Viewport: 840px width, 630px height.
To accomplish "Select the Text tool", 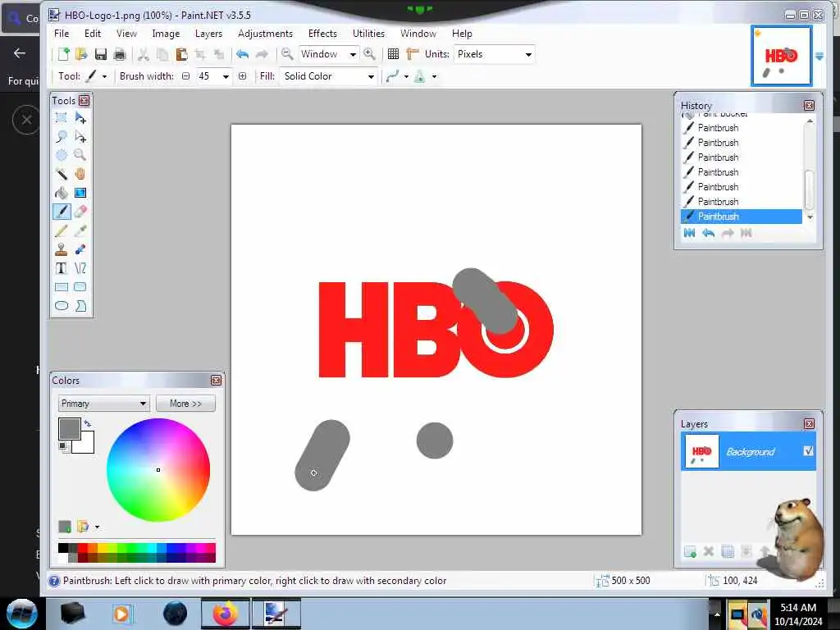I will tap(62, 268).
